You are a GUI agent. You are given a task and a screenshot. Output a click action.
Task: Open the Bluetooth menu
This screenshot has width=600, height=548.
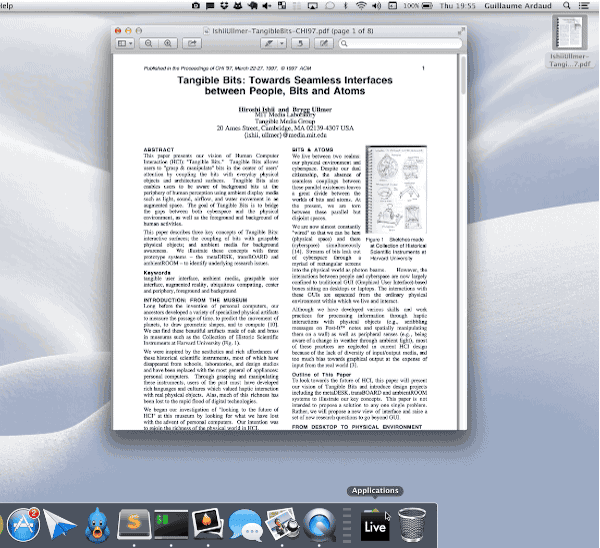[x=345, y=6]
